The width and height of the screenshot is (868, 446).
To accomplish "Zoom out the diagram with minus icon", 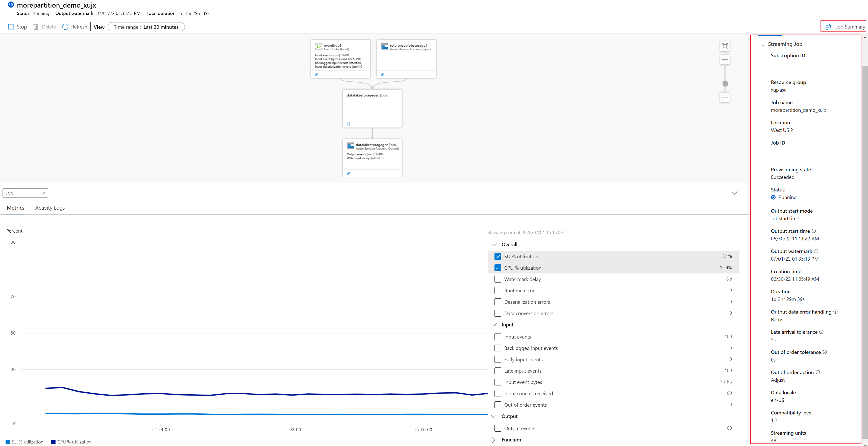I will click(725, 98).
